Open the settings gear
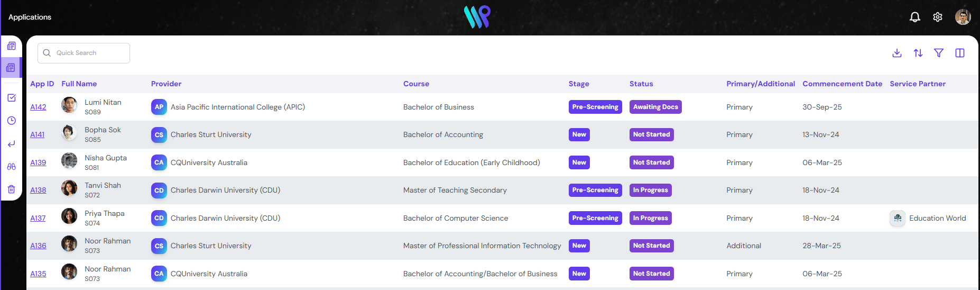 (938, 17)
